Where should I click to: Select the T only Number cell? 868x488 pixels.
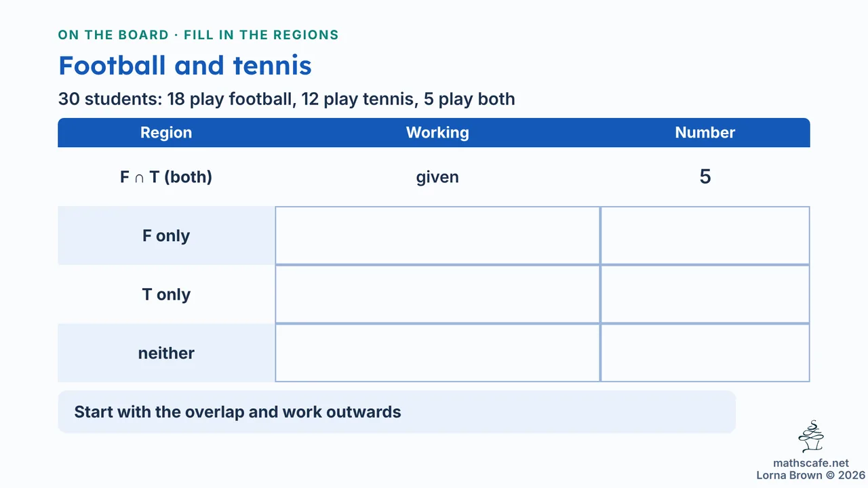click(705, 294)
